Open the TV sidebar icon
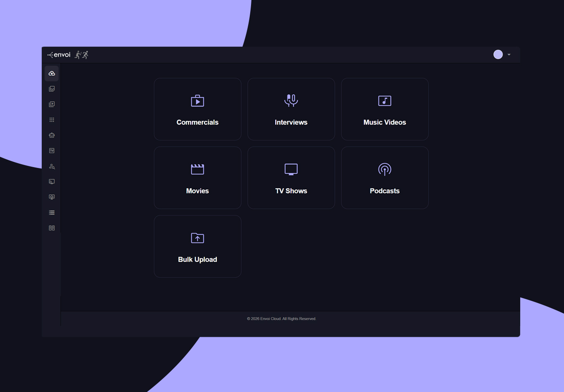This screenshot has width=564, height=392. click(x=52, y=151)
